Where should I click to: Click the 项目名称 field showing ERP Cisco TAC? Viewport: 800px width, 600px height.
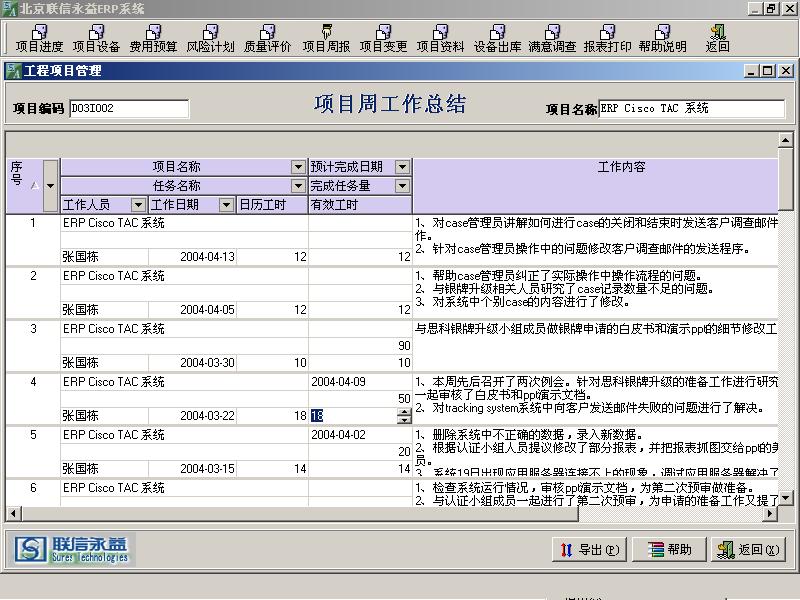pos(692,108)
